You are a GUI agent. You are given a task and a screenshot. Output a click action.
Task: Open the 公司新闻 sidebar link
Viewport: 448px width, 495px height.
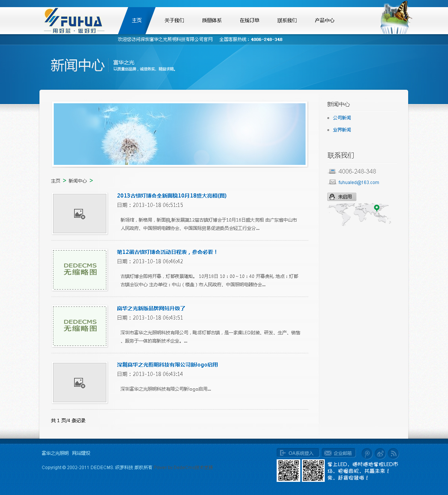tap(342, 118)
